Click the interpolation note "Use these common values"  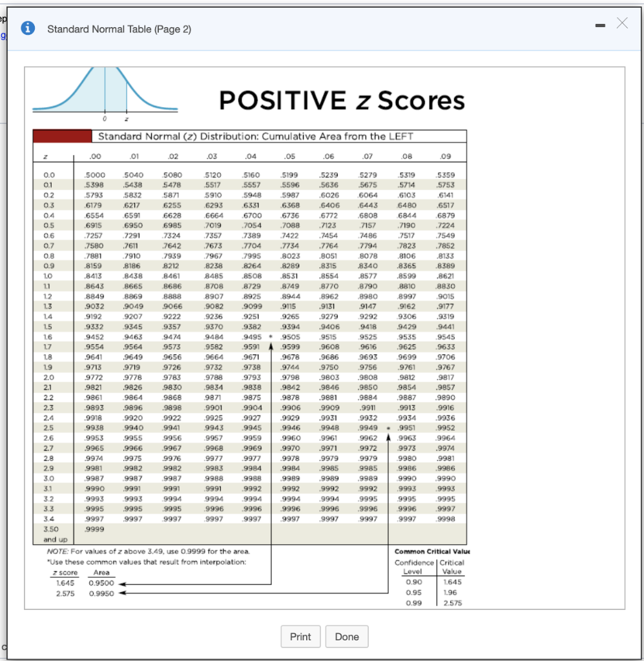(147, 562)
